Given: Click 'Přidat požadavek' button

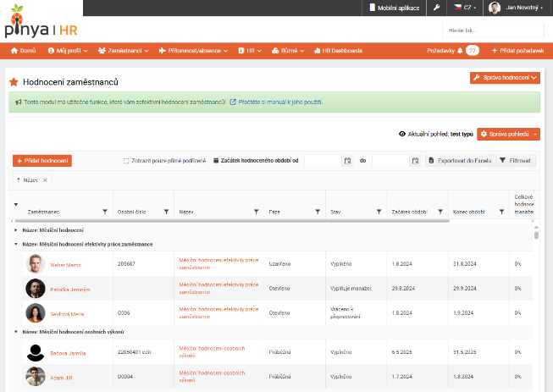Looking at the screenshot, I should [517, 51].
